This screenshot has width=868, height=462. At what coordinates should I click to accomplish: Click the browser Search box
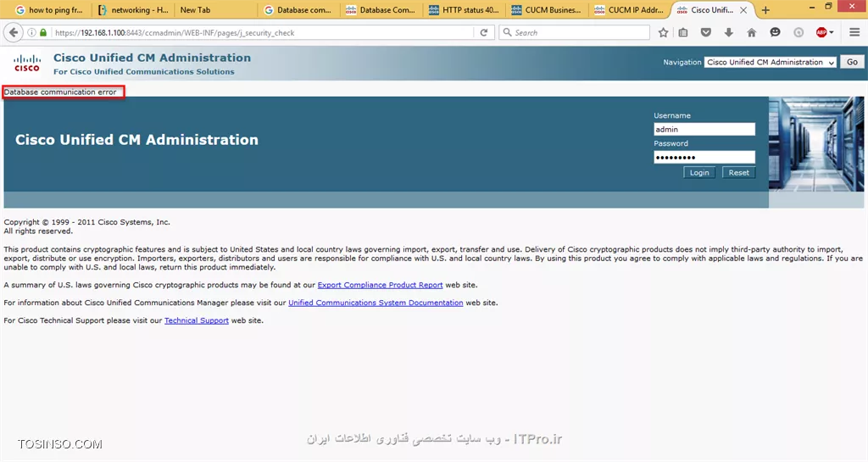(575, 33)
